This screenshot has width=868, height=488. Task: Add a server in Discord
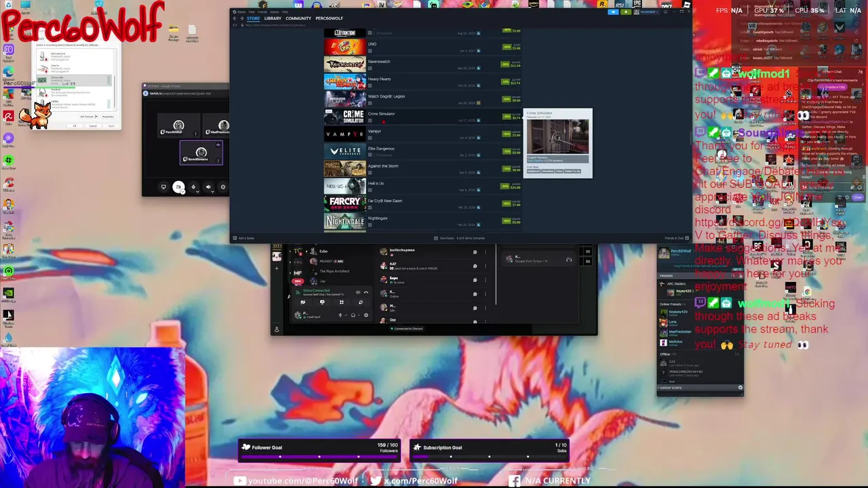click(x=277, y=268)
